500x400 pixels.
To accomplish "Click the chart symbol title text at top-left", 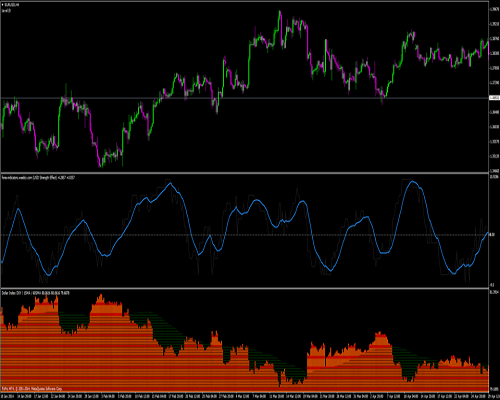I will tap(12, 5).
